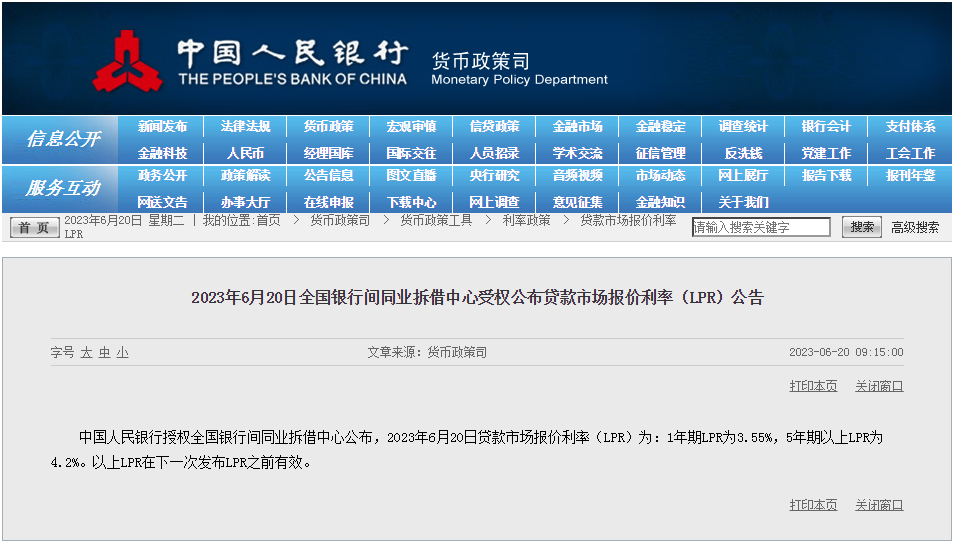The height and width of the screenshot is (544, 953).
Task: Click breadcrumb link 货币政策工具
Action: [436, 221]
